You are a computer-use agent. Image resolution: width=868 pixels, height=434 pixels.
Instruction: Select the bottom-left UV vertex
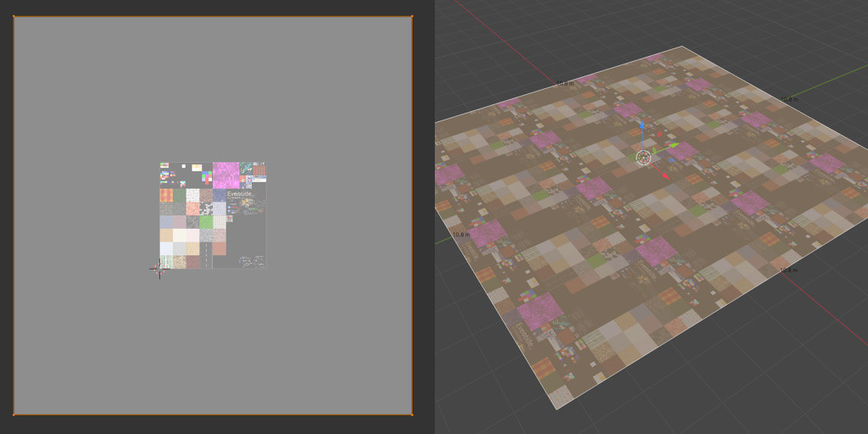coord(14,414)
